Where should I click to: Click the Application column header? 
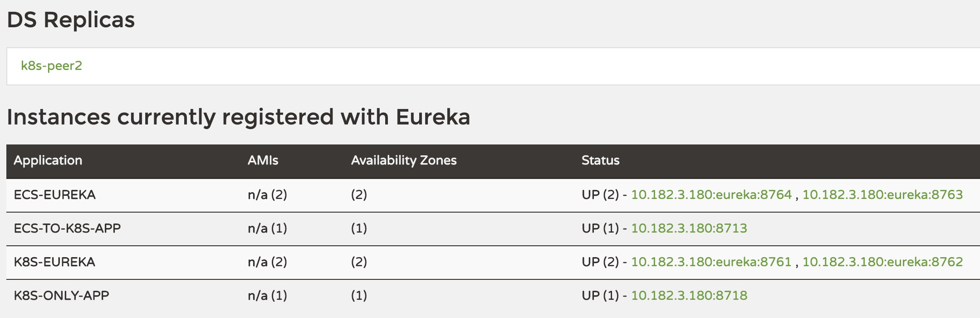(48, 160)
